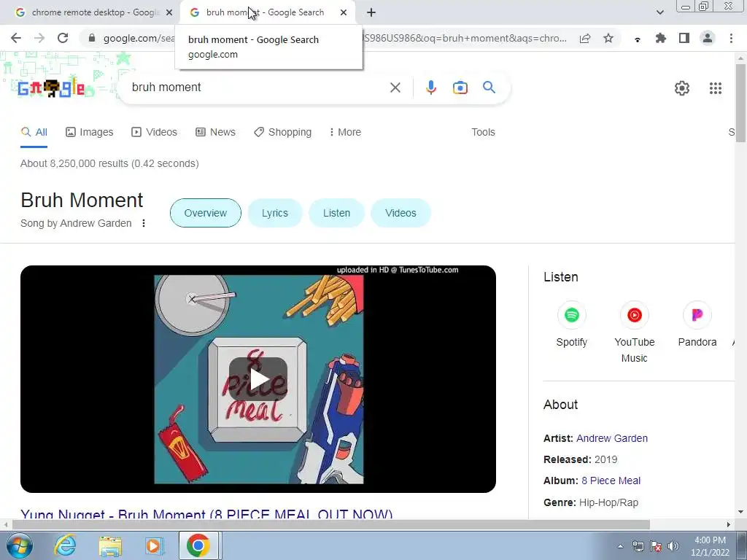747x560 pixels.
Task: Go back to the previous page
Action: (x=16, y=38)
